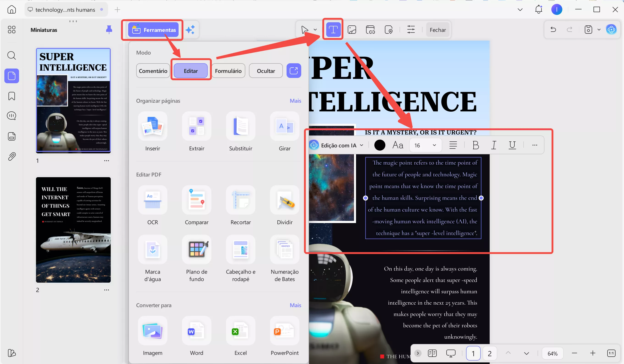Toggle bold formatting

475,145
